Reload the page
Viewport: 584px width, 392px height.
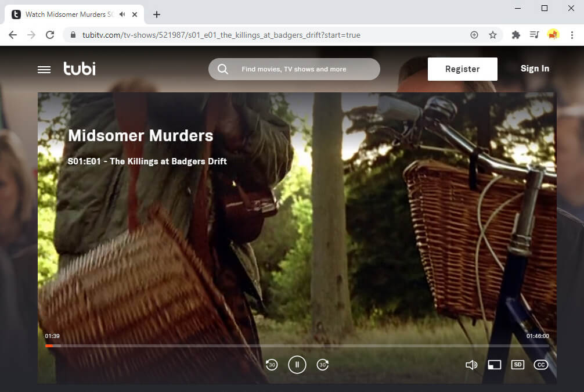50,35
